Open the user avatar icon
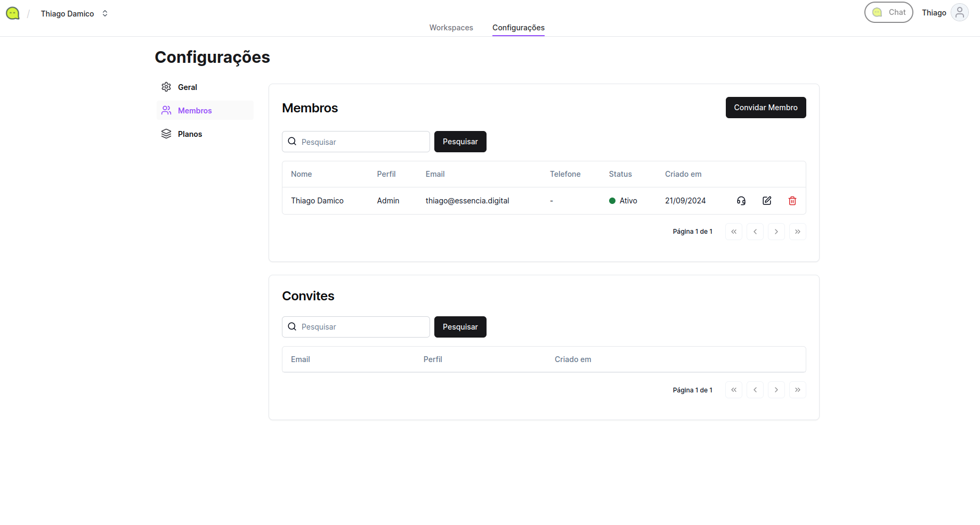Viewport: 980px width, 525px height. coord(959,13)
